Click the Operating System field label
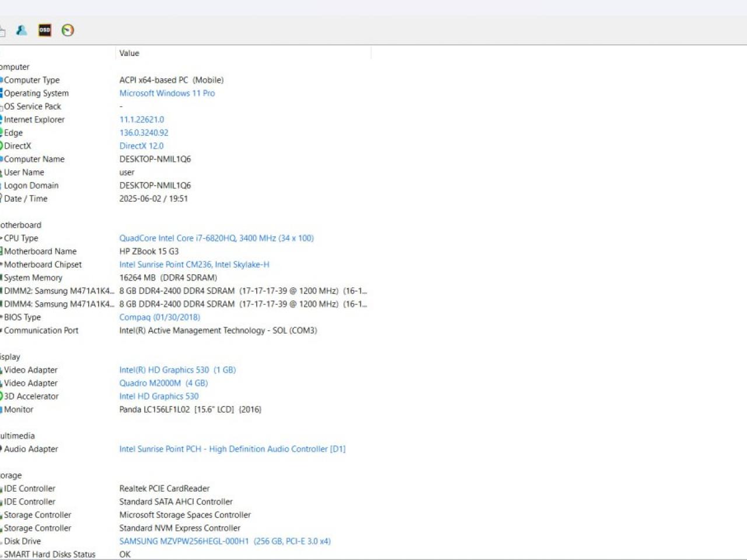The height and width of the screenshot is (560, 747). [36, 93]
